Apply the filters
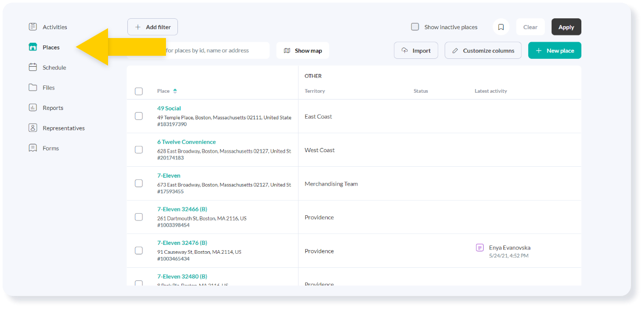 (x=566, y=27)
